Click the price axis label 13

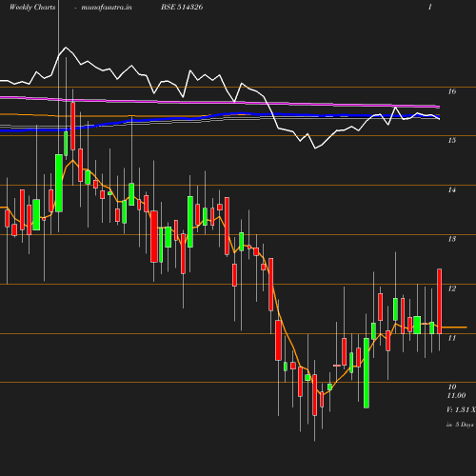(452, 239)
